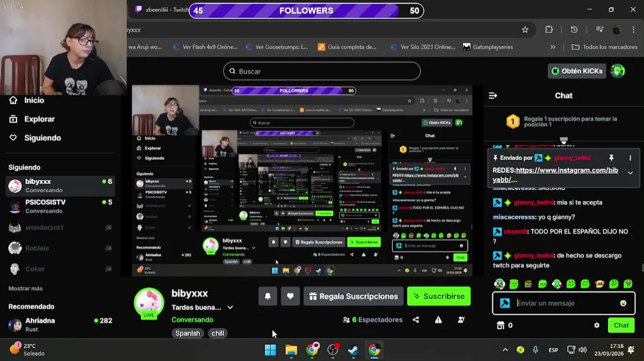The height and width of the screenshot is (361, 644).
Task: Open the weather widget showing 23°C Soleado
Action: click(x=28, y=349)
